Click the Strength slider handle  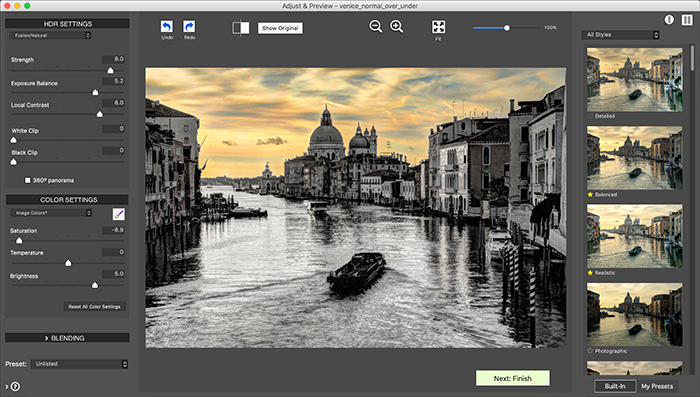(110, 70)
